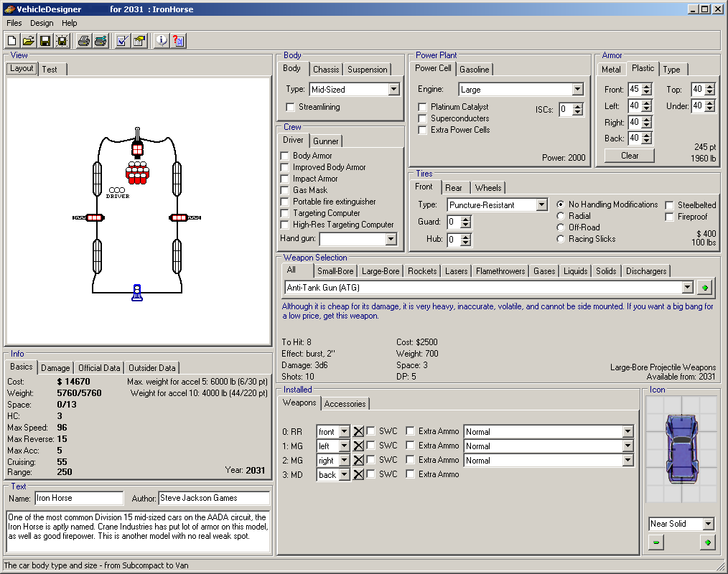
Task: Open the design editing notes icon
Action: pos(138,41)
